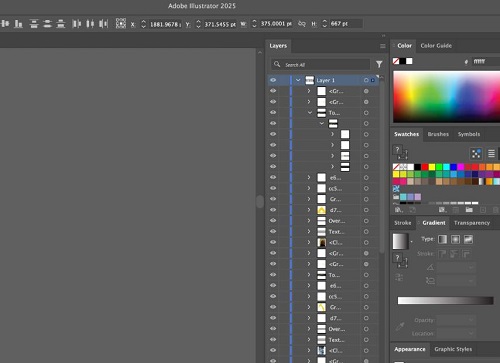This screenshot has width=500, height=363.
Task: Click the Search All field in Layers
Action: [321, 64]
